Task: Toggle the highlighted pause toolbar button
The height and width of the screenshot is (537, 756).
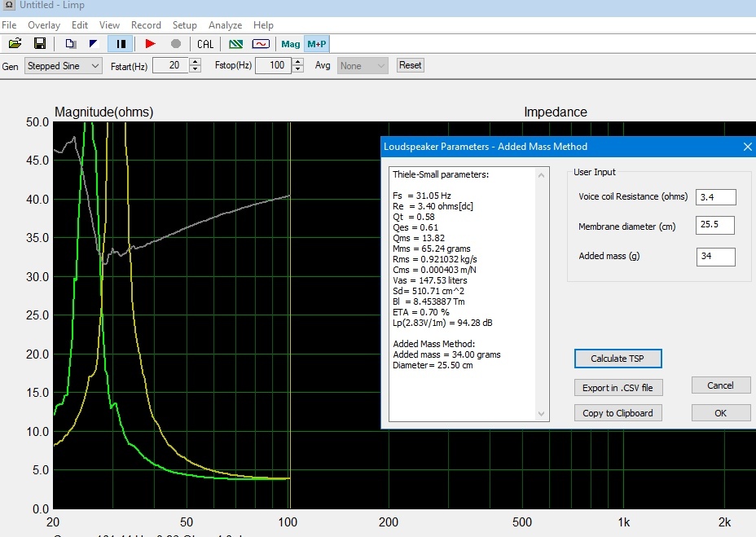Action: (x=121, y=43)
